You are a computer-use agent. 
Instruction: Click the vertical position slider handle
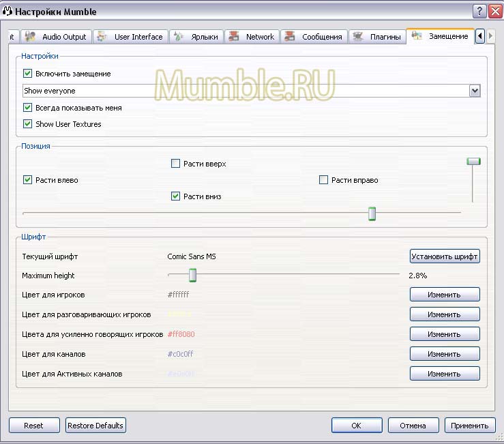(x=473, y=162)
